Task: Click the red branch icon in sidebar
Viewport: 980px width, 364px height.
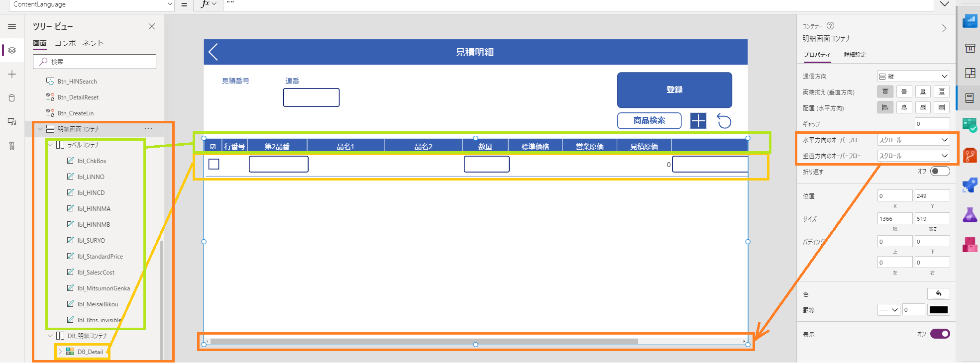Action: click(970, 155)
